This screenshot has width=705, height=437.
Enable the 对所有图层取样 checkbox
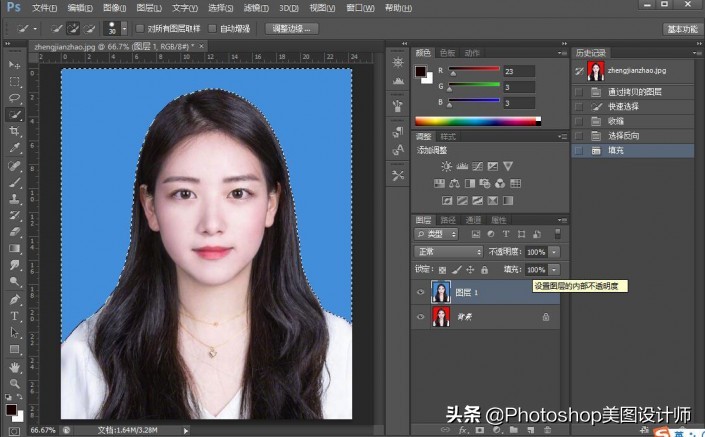(139, 29)
